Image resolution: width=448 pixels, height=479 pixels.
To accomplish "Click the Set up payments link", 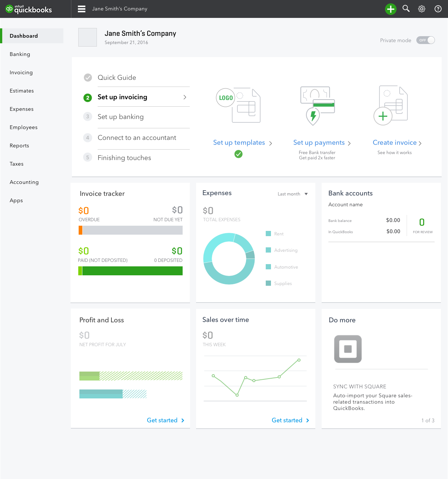I will click(319, 143).
